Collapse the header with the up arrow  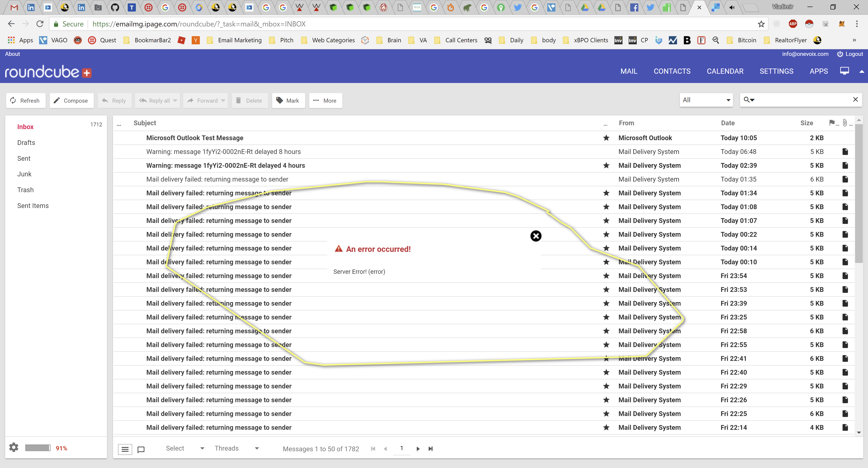(861, 71)
